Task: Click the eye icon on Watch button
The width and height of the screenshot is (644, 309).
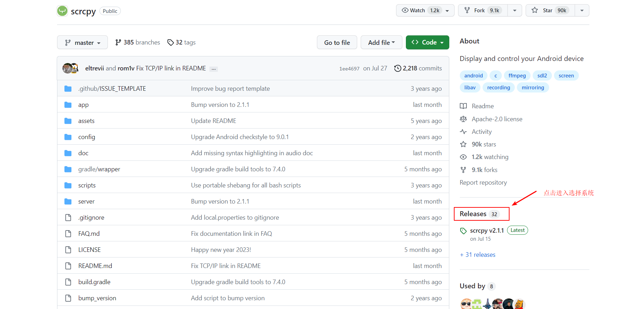Action: [405, 10]
